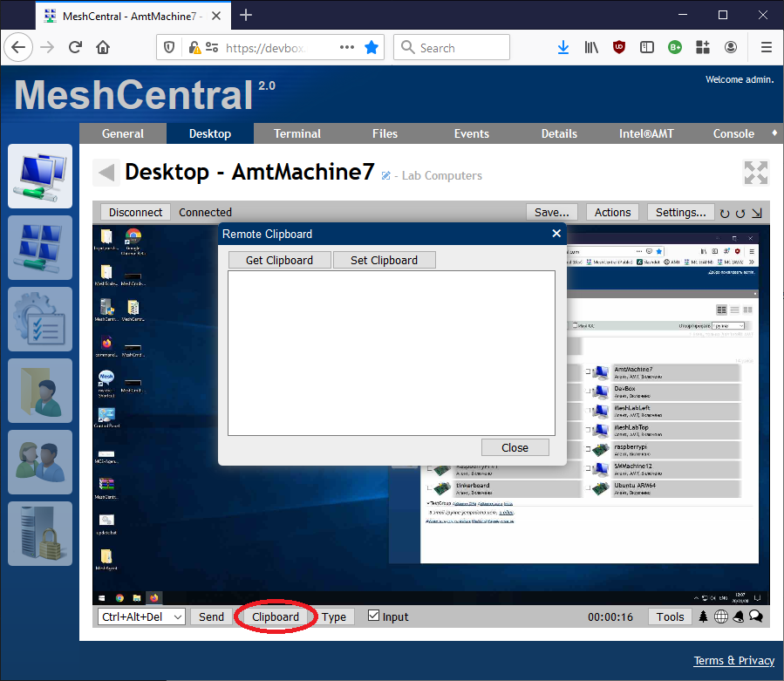This screenshot has width=784, height=681.
Task: Open Firefox hamburger menu
Action: [x=766, y=47]
